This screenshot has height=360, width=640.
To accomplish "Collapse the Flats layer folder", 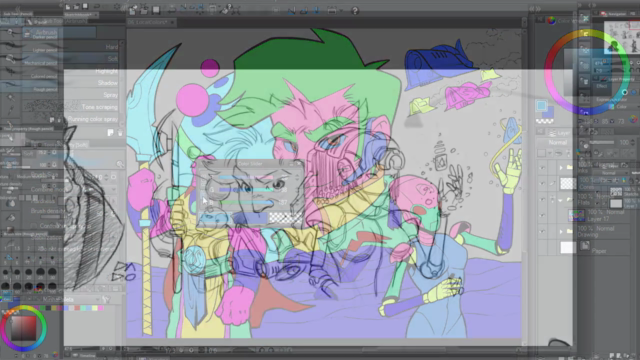I will point(561,200).
